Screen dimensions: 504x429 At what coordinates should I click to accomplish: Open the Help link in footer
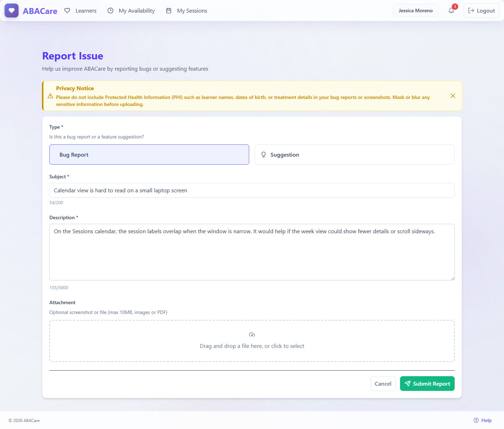point(483,420)
